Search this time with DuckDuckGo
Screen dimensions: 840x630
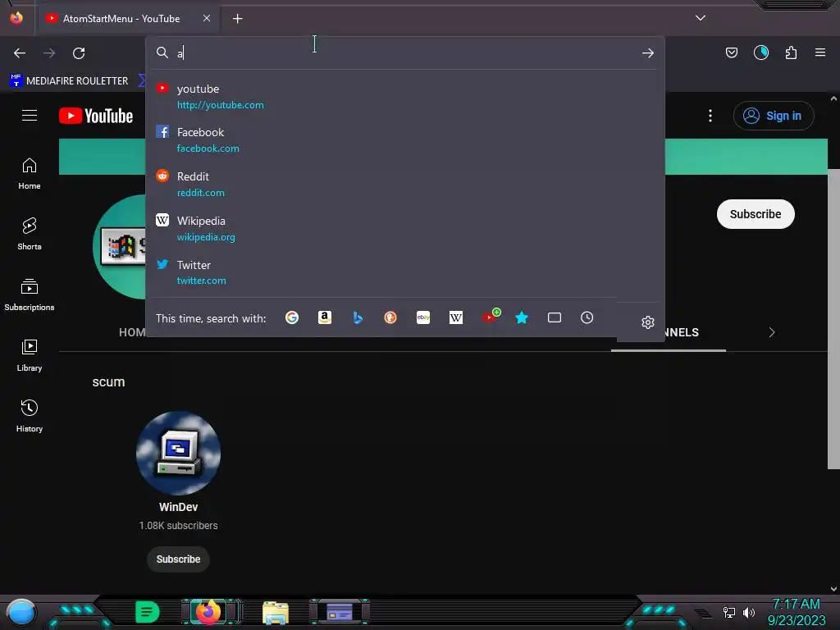pos(390,317)
